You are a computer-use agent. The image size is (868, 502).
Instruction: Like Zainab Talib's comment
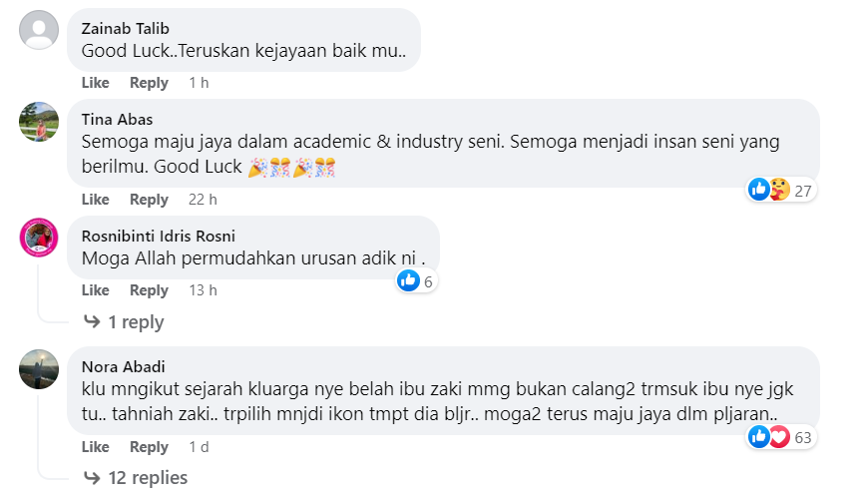click(95, 83)
